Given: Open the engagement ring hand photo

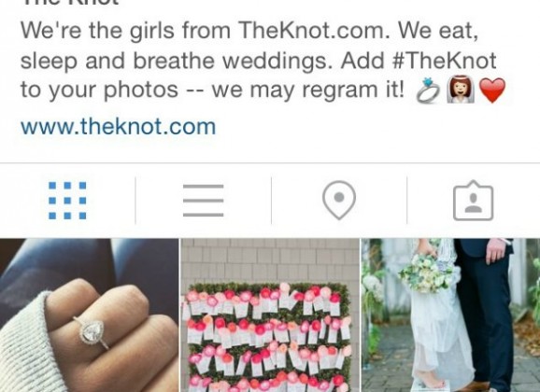Looking at the screenshot, I should coord(89,315).
